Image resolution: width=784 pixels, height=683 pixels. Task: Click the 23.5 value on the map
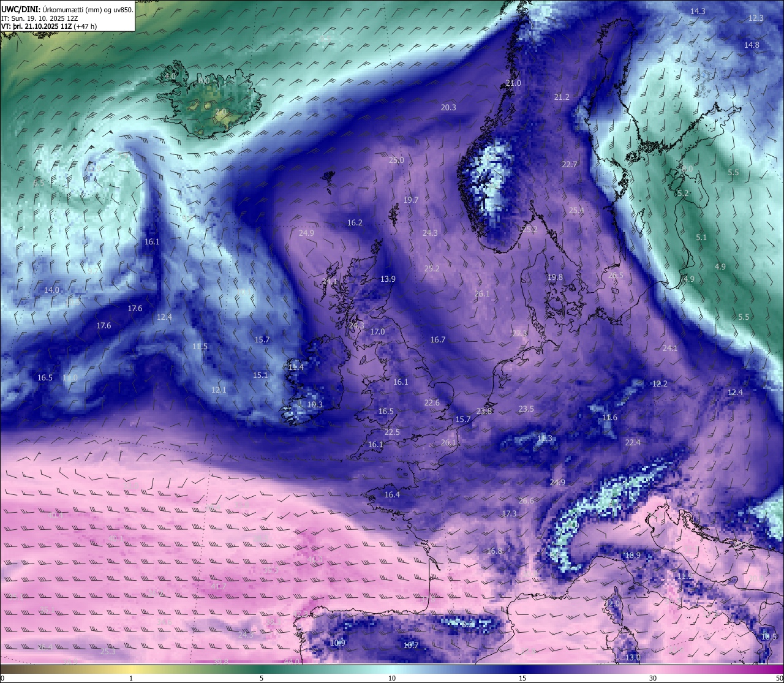[x=526, y=409]
